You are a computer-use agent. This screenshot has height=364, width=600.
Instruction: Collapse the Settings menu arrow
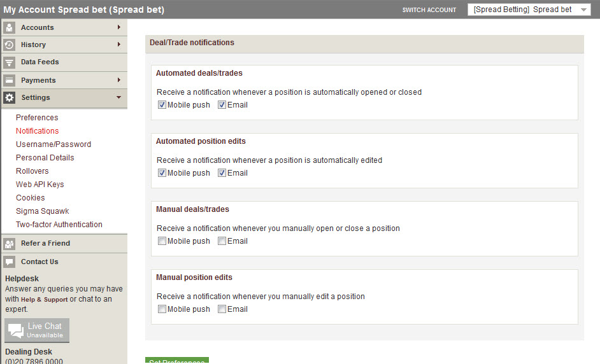point(118,97)
